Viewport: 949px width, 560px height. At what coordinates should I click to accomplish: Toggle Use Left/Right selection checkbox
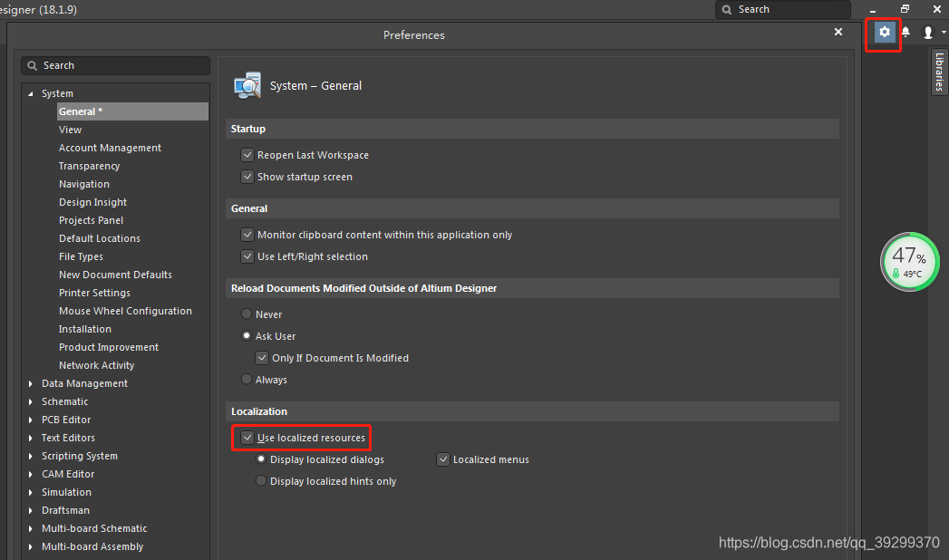(x=247, y=256)
